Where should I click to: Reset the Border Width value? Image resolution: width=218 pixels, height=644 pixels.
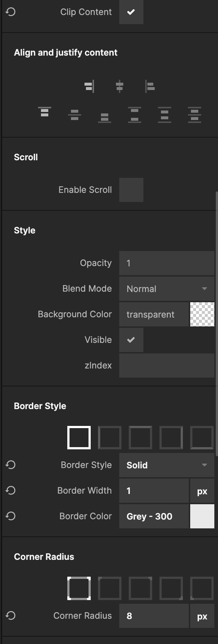click(11, 490)
